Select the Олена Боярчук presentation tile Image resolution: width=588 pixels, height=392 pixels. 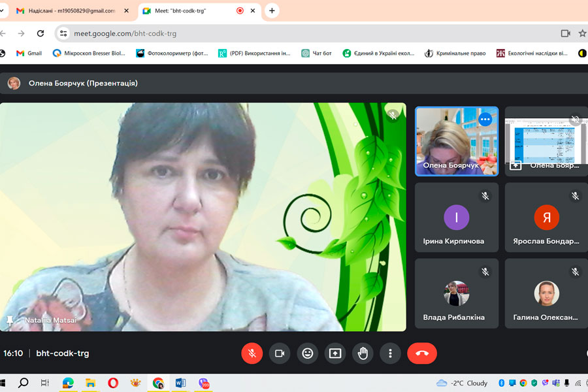tap(546, 141)
